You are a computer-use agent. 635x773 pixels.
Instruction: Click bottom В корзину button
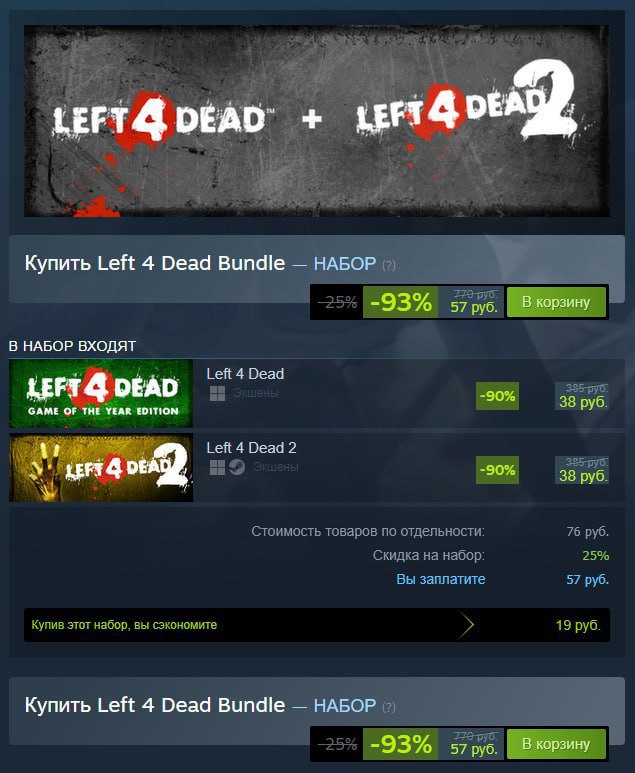[x=556, y=743]
